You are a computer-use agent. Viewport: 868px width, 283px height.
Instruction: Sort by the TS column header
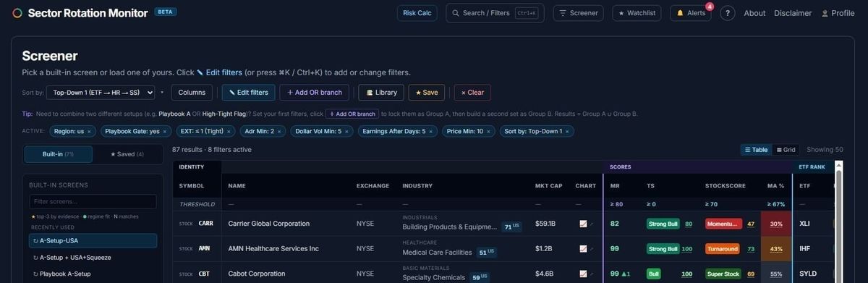pos(650,186)
